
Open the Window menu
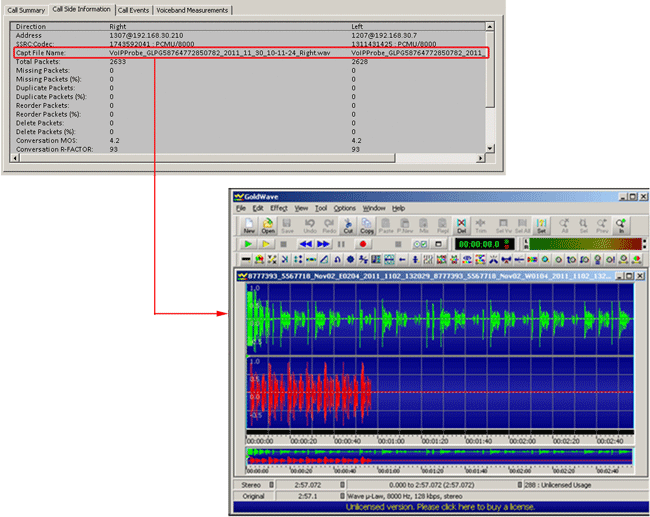tap(374, 208)
